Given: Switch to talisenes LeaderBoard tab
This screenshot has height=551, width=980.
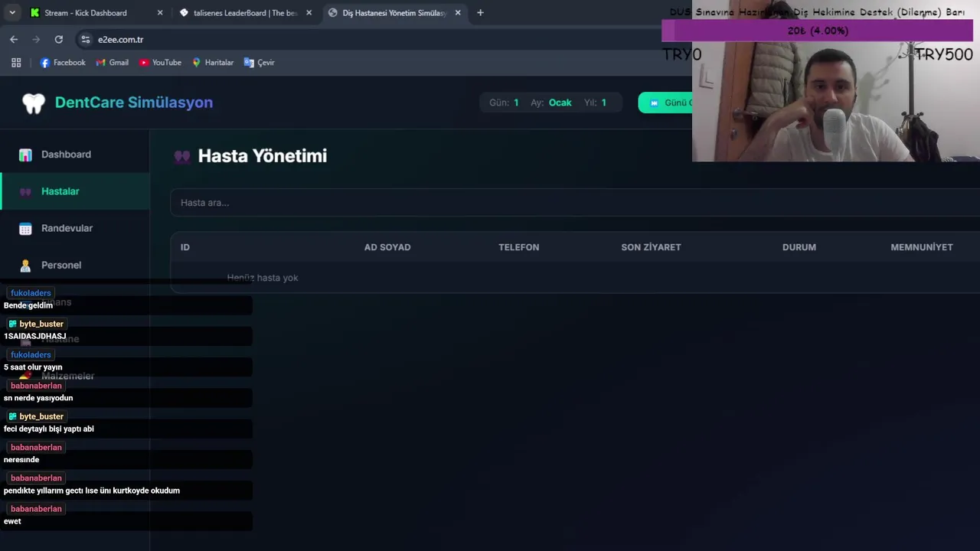Looking at the screenshot, I should point(245,13).
